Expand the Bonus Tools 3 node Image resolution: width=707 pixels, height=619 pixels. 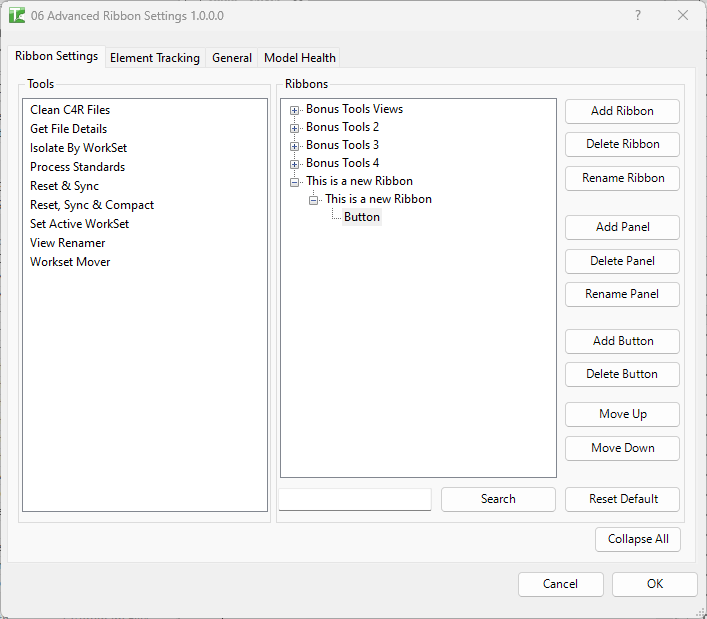pyautogui.click(x=295, y=146)
